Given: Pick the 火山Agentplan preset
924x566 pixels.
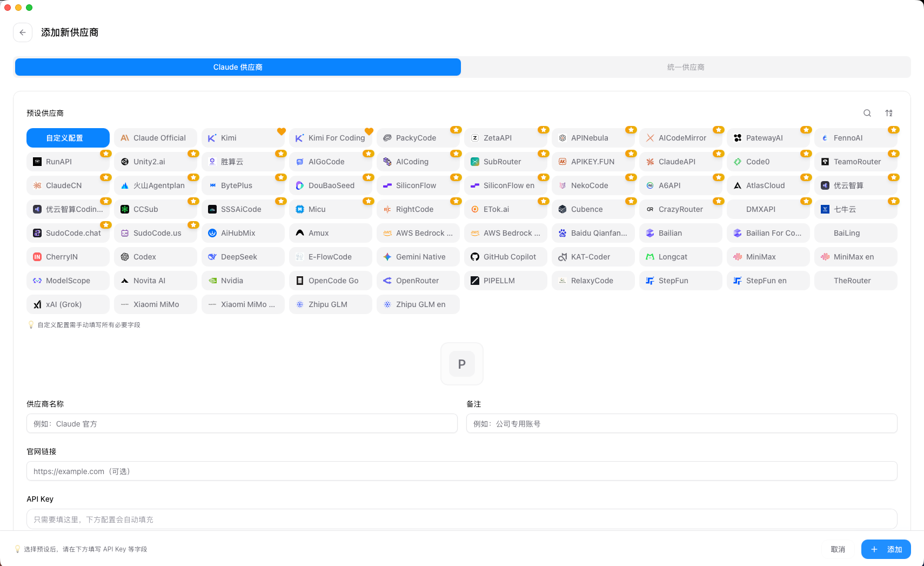Looking at the screenshot, I should (156, 185).
